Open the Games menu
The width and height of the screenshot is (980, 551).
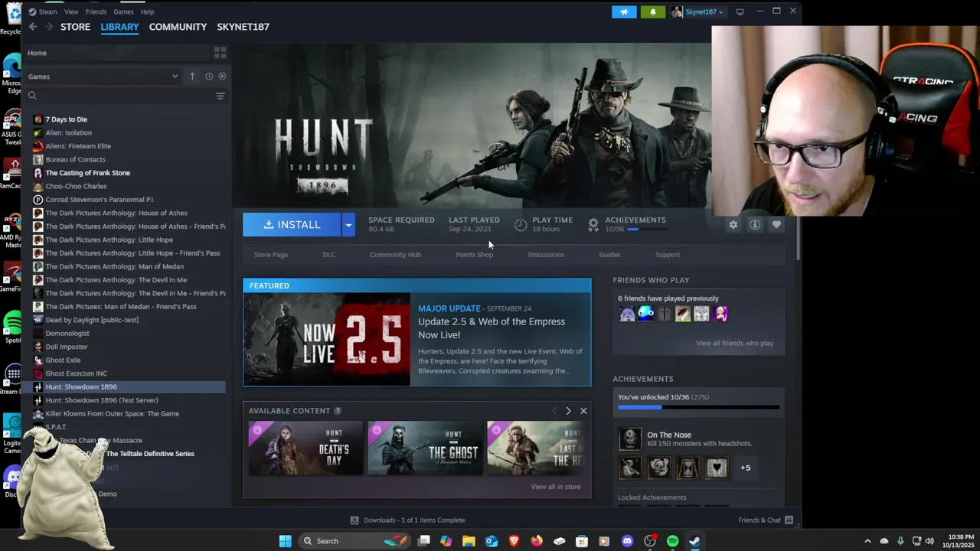pyautogui.click(x=123, y=11)
